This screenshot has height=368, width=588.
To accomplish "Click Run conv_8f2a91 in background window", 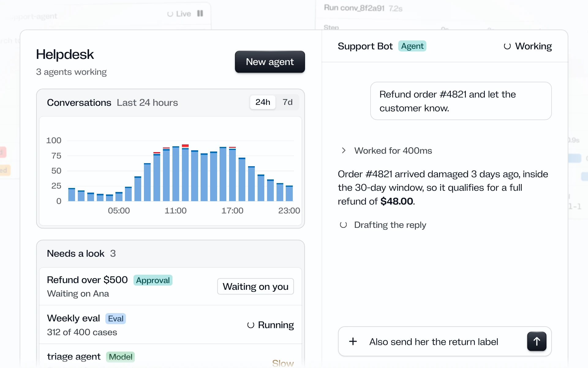I will pos(354,8).
